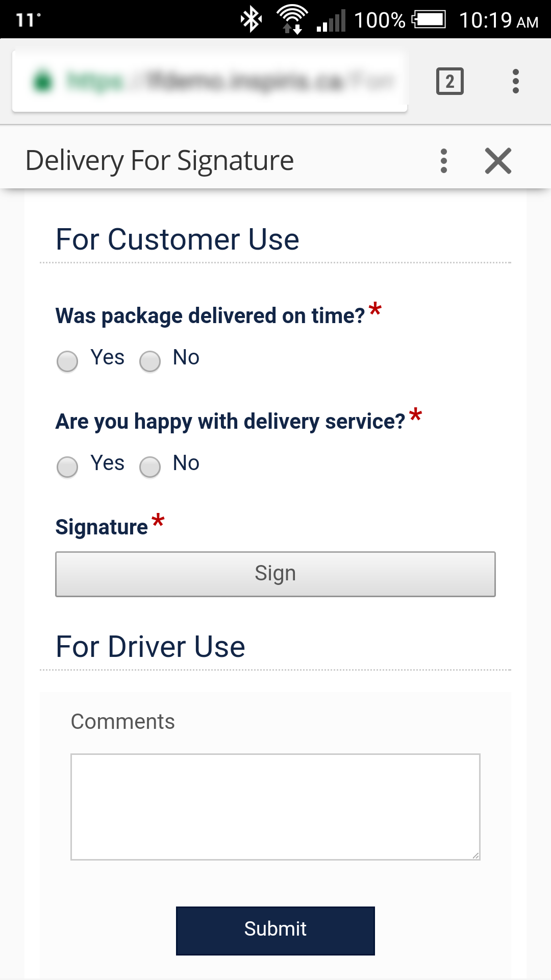This screenshot has height=980, width=551.
Task: Open the browser three-dot overflow menu
Action: (x=515, y=81)
